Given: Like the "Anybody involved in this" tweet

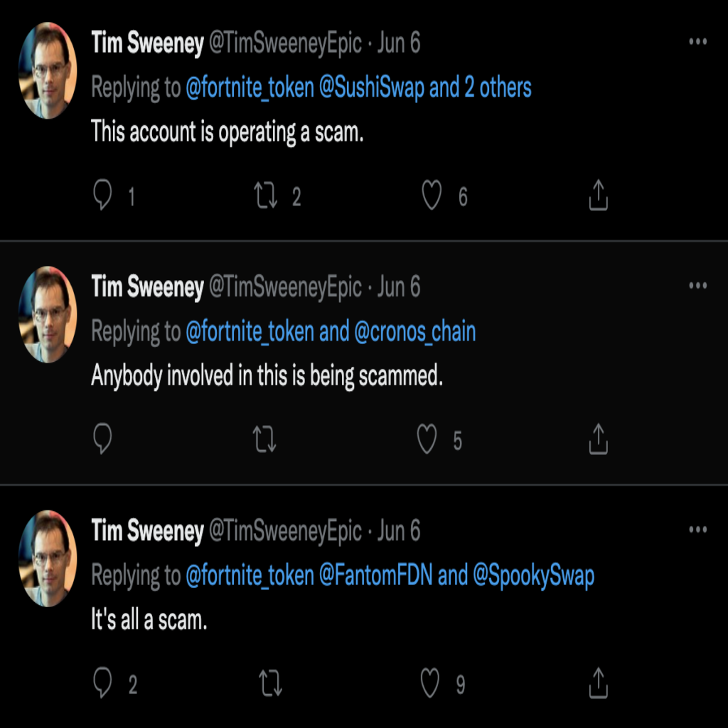Looking at the screenshot, I should (x=427, y=440).
